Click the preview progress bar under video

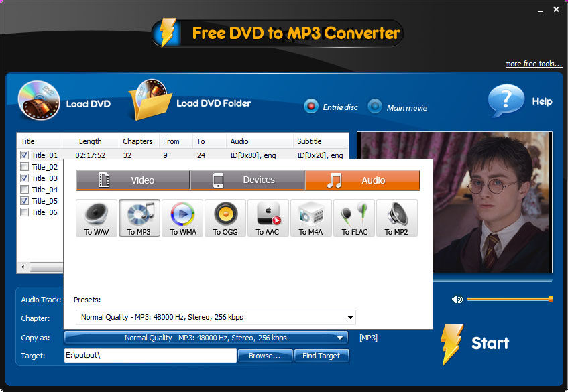click(493, 280)
